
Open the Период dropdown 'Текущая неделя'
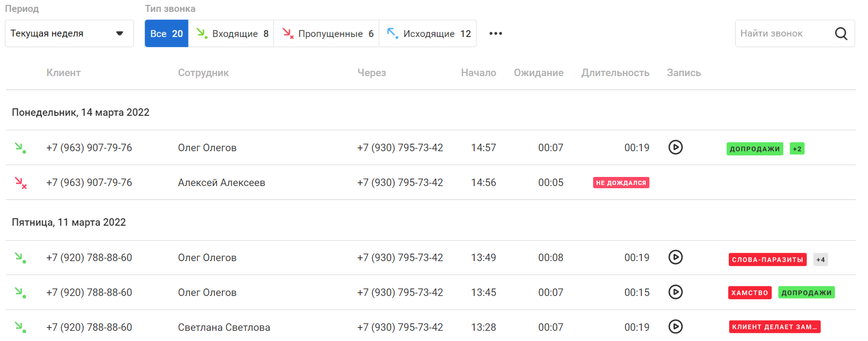pos(69,33)
